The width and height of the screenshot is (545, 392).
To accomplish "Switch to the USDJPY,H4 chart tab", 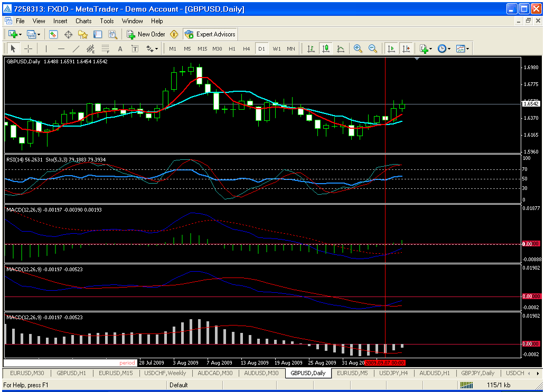I will tap(393, 373).
